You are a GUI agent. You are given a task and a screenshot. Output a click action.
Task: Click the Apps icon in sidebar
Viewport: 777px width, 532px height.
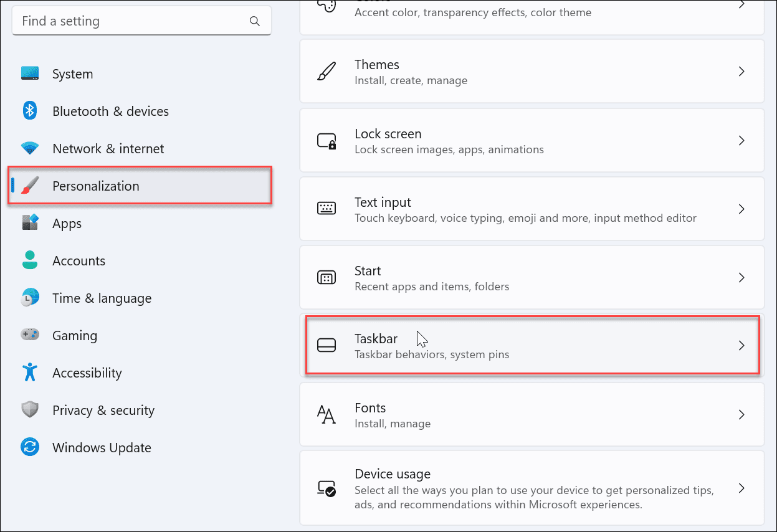point(30,223)
